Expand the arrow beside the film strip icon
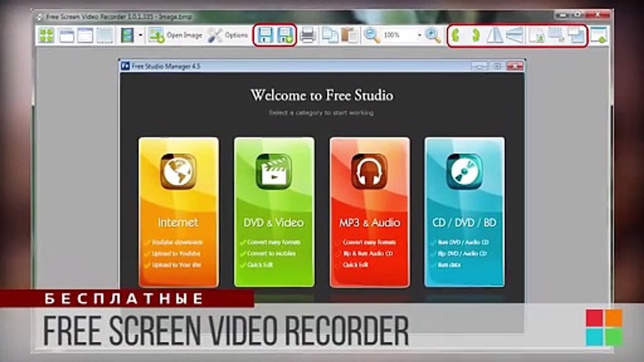This screenshot has height=362, width=644. tap(140, 36)
